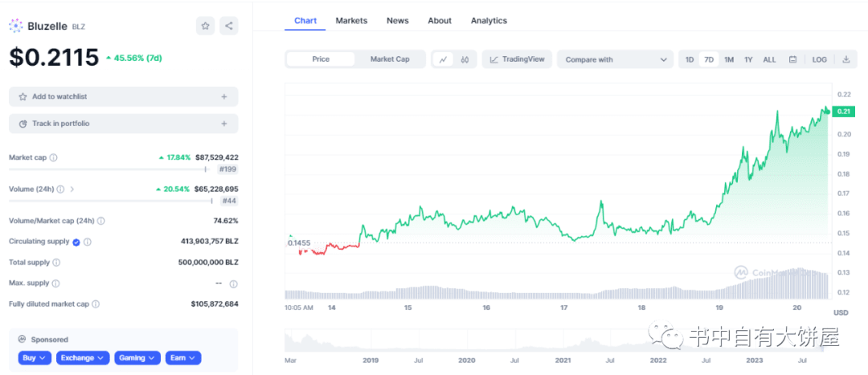
Task: Select the Price chart toggle
Action: click(x=321, y=59)
